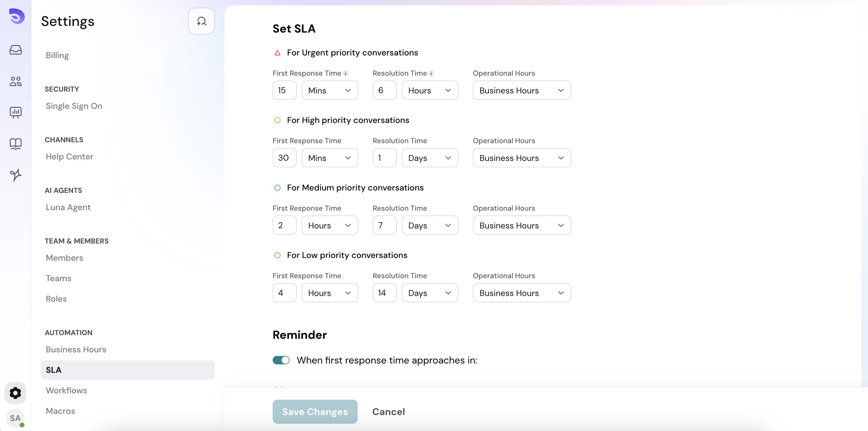Click the SA user avatar
868x431 pixels.
pos(15,418)
